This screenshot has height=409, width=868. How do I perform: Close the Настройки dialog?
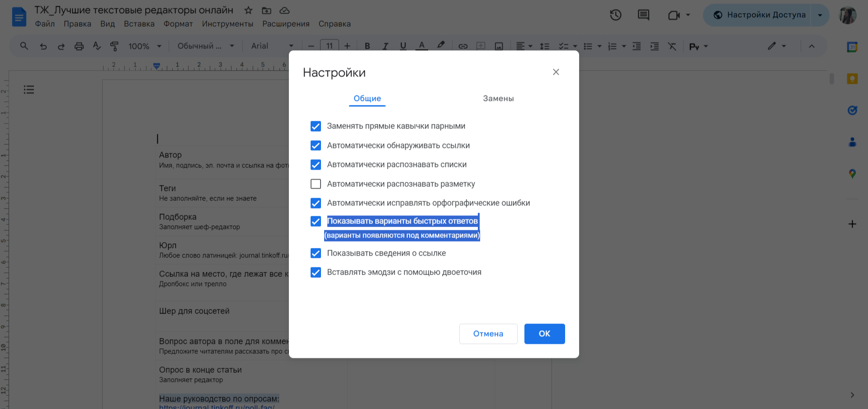click(556, 72)
